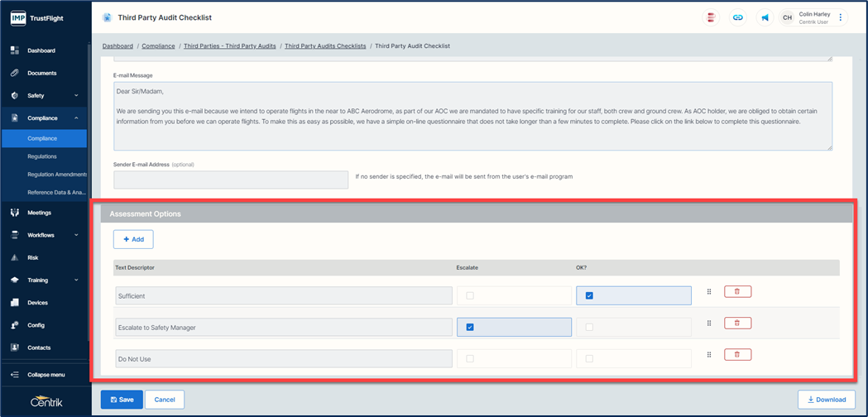Click the Text Descriptor column header
Image resolution: width=868 pixels, height=417 pixels.
pos(135,267)
